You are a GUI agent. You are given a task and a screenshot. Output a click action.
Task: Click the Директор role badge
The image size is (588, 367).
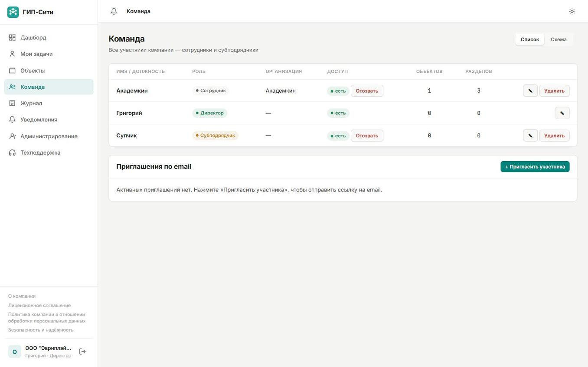click(210, 113)
